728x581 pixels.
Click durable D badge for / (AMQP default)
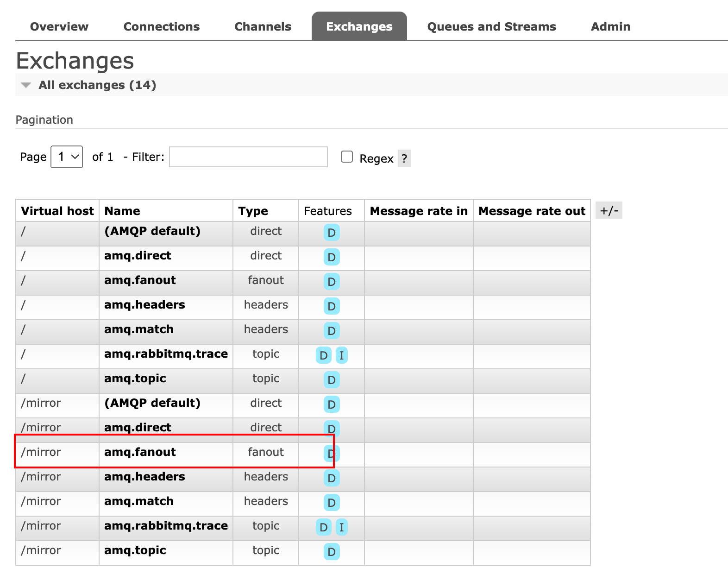click(332, 233)
